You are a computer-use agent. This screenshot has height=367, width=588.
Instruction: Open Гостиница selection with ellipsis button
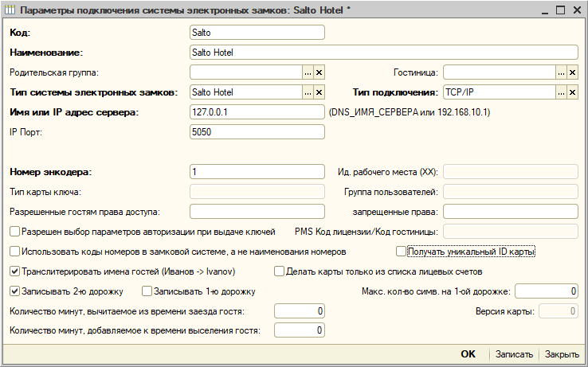tap(561, 72)
